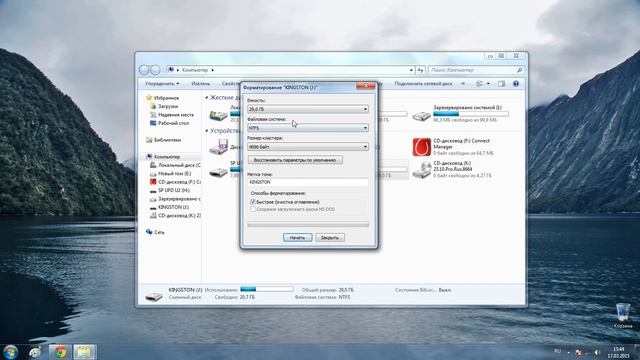Select Библиотеки in the navigation pane
The image size is (640, 360).
point(167,140)
